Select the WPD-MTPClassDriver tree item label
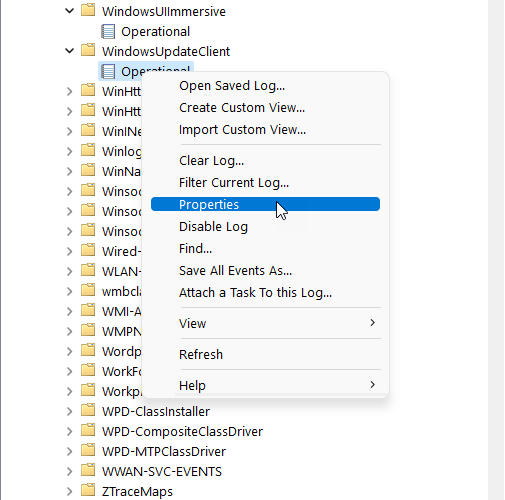This screenshot has height=500, width=505. pos(164,451)
